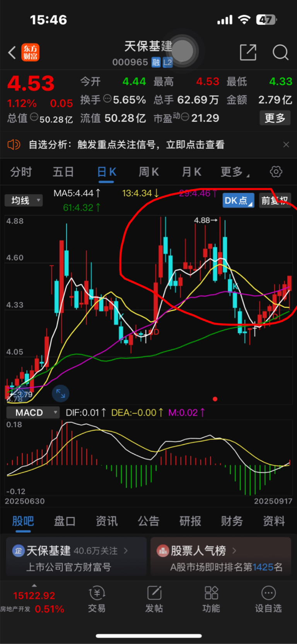This screenshot has width=297, height=644.
Task: Tap the MA5:4.44 indicator value
Action: point(77,193)
